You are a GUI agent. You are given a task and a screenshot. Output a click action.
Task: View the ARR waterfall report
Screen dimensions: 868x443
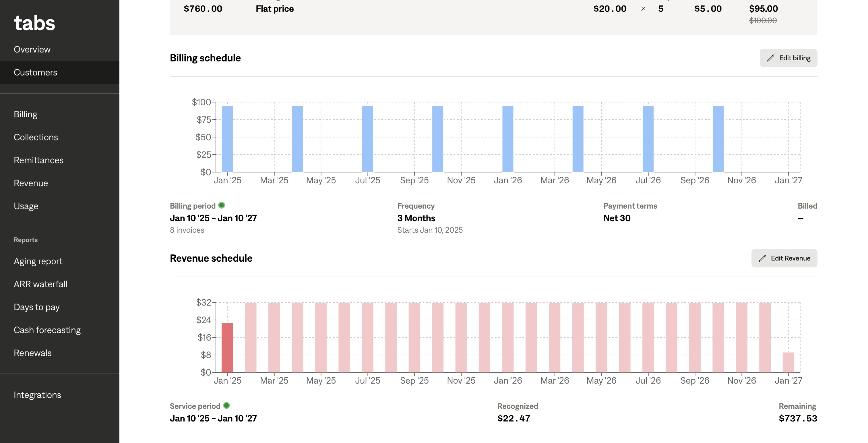click(40, 284)
